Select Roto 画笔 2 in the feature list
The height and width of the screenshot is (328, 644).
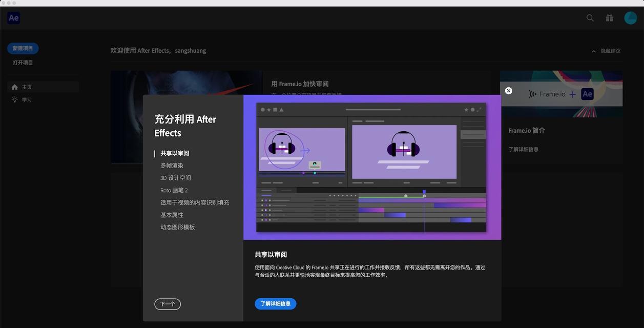pyautogui.click(x=174, y=190)
